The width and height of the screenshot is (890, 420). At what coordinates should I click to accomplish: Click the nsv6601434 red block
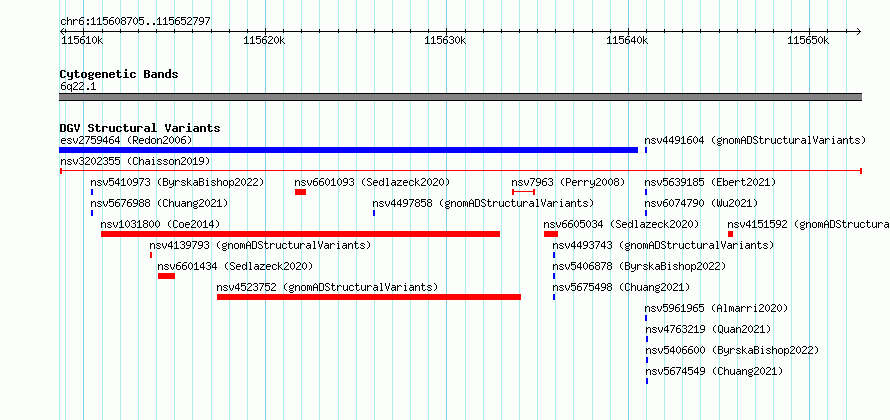coord(166,276)
